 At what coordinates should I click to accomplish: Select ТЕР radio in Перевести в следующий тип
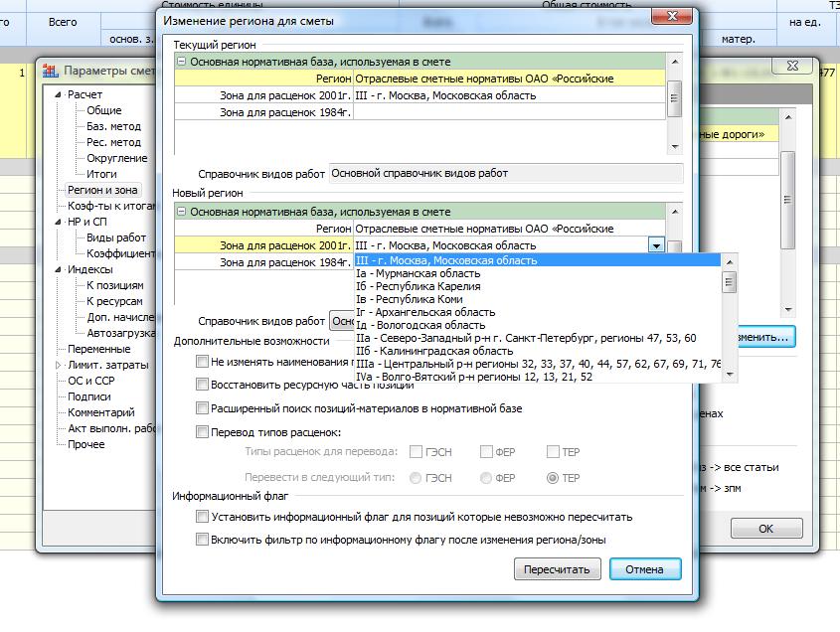pyautogui.click(x=553, y=478)
